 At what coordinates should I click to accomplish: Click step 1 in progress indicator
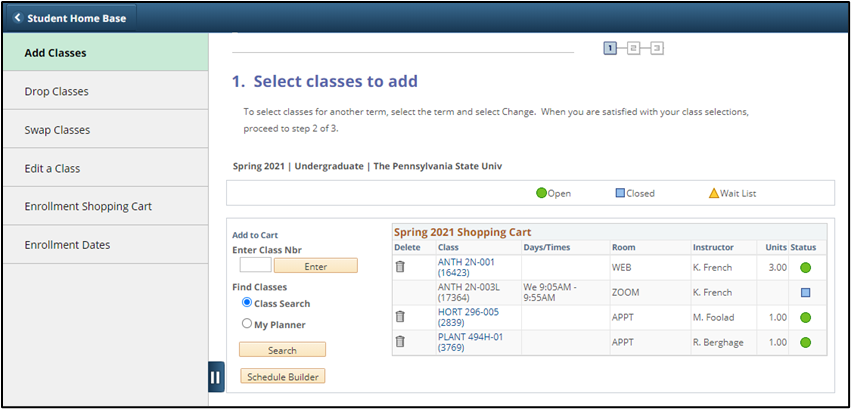pyautogui.click(x=610, y=48)
